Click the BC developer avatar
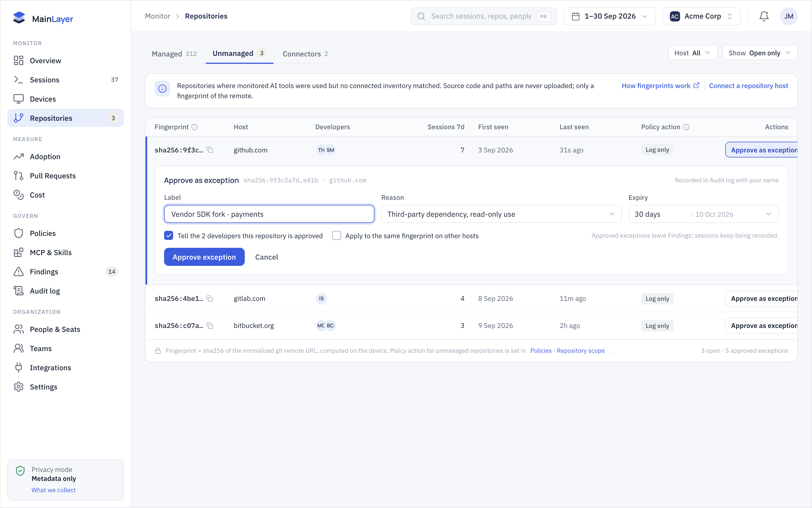The height and width of the screenshot is (508, 812). click(330, 326)
